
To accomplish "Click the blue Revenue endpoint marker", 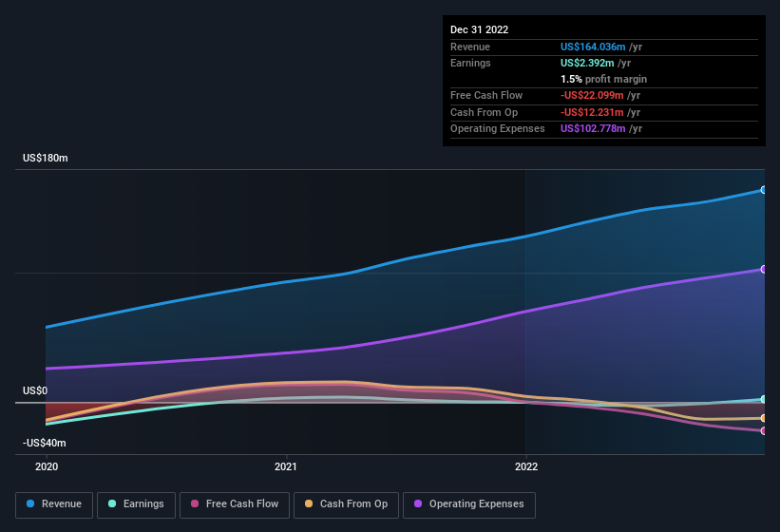I will (x=764, y=190).
